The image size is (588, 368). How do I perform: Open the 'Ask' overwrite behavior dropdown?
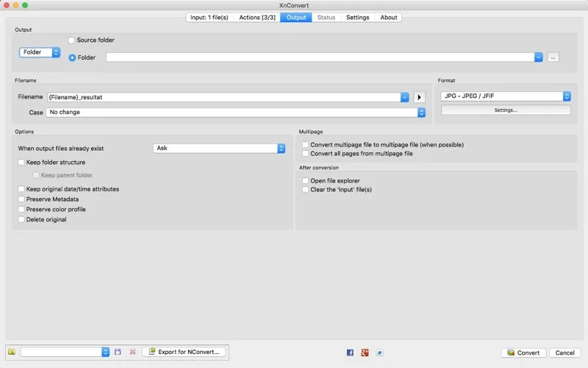(219, 148)
